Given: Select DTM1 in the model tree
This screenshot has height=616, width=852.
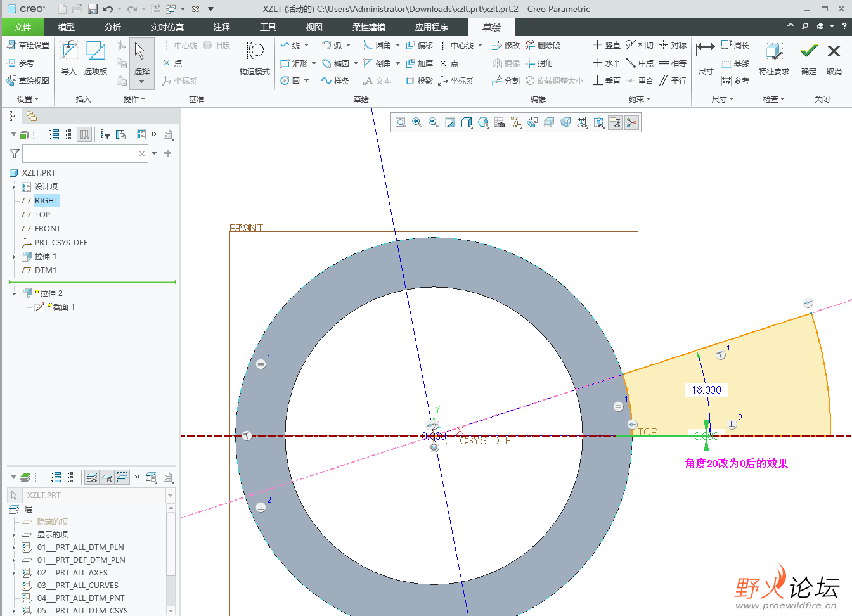Looking at the screenshot, I should (46, 271).
